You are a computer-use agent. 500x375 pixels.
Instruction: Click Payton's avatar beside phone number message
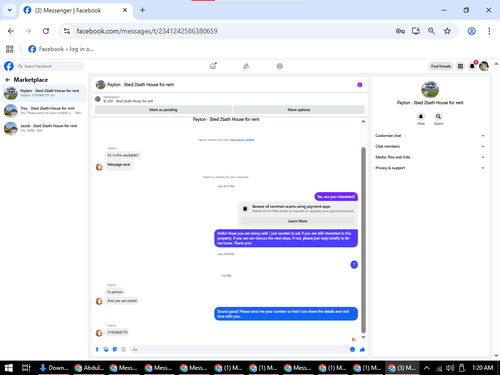click(99, 333)
